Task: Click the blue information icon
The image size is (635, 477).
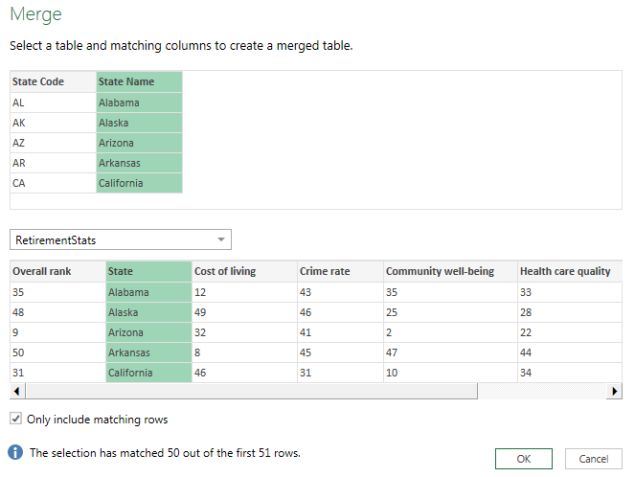Action: tap(16, 453)
